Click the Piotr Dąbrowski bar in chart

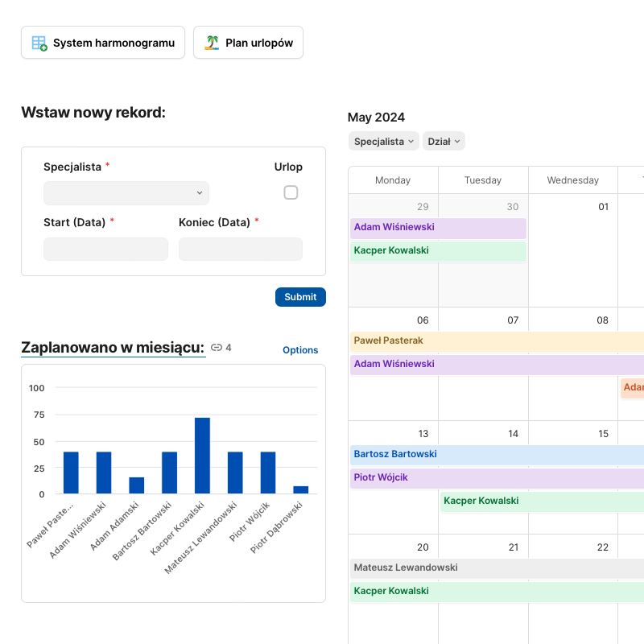(300, 489)
